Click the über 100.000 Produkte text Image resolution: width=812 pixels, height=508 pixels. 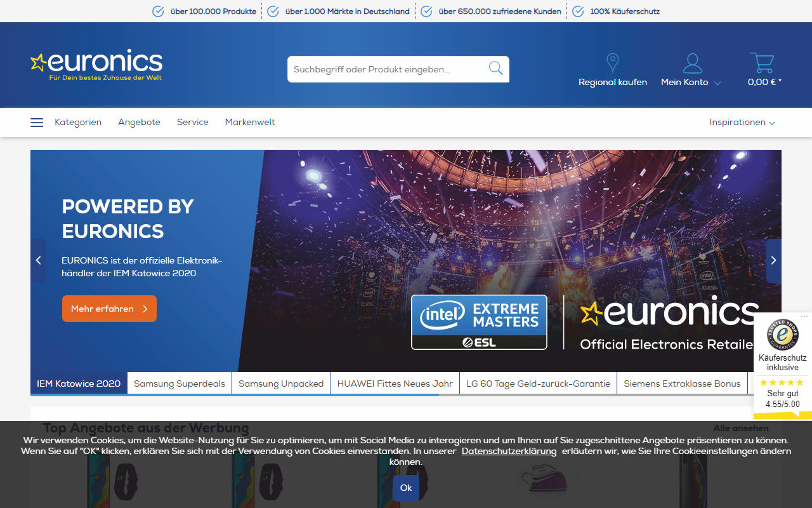point(213,11)
